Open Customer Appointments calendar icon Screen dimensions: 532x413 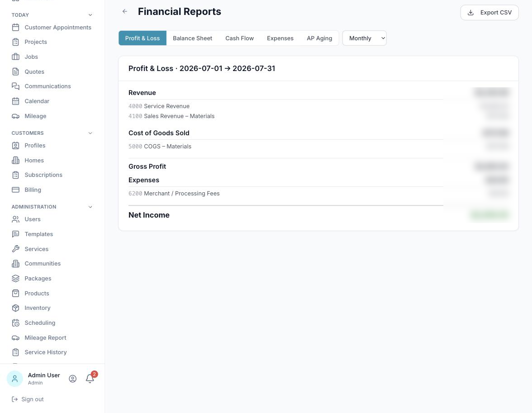tap(15, 28)
